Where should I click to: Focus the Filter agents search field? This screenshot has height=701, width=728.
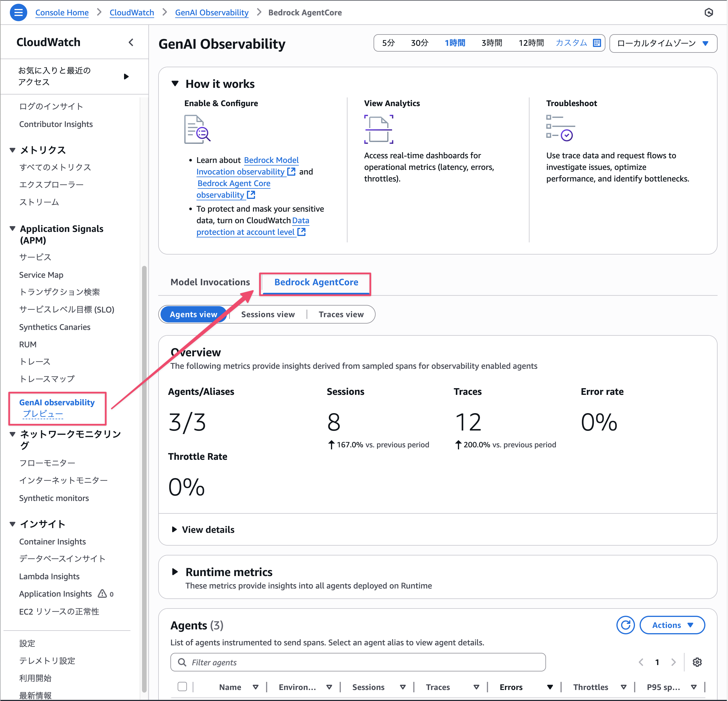coord(358,662)
